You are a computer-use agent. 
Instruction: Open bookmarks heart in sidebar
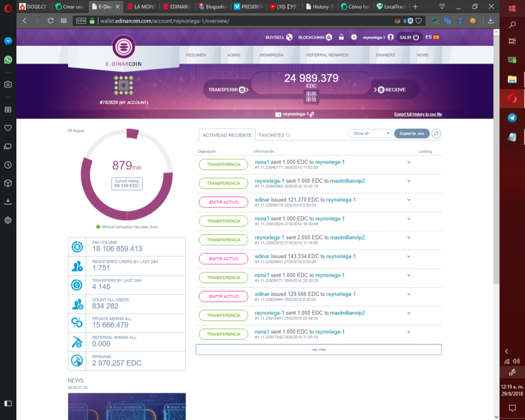point(8,128)
